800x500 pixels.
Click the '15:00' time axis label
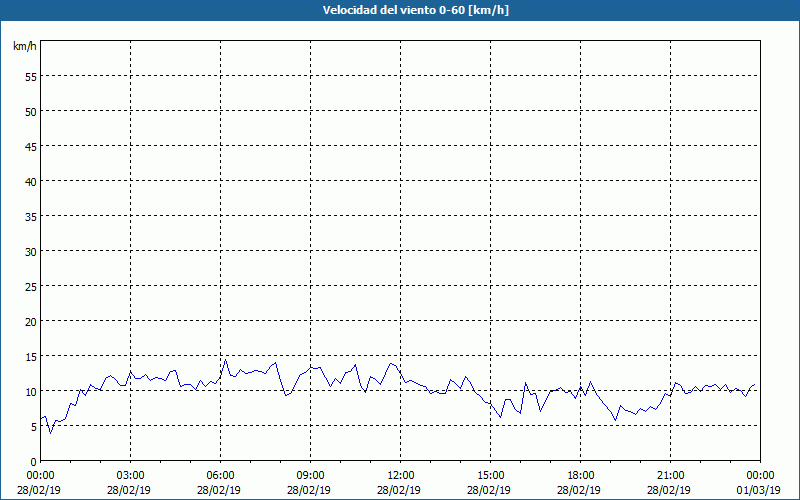click(490, 476)
